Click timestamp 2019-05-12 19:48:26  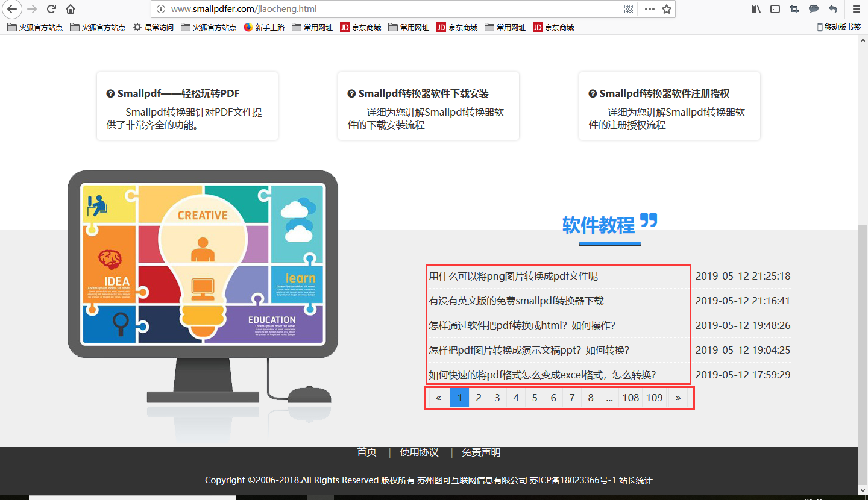point(743,325)
